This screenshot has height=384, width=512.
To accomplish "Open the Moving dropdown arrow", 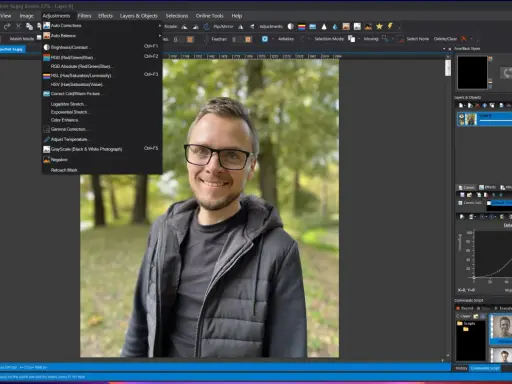I will (x=392, y=39).
